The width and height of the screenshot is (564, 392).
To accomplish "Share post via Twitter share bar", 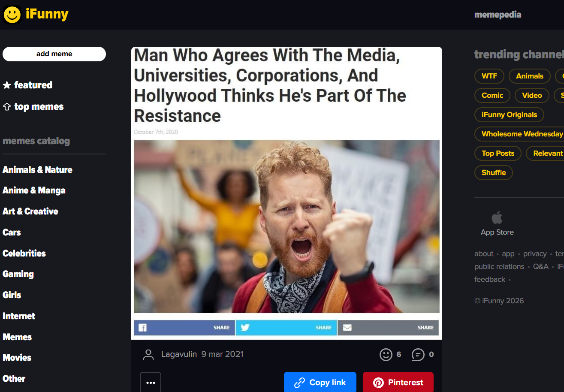I will 286,328.
